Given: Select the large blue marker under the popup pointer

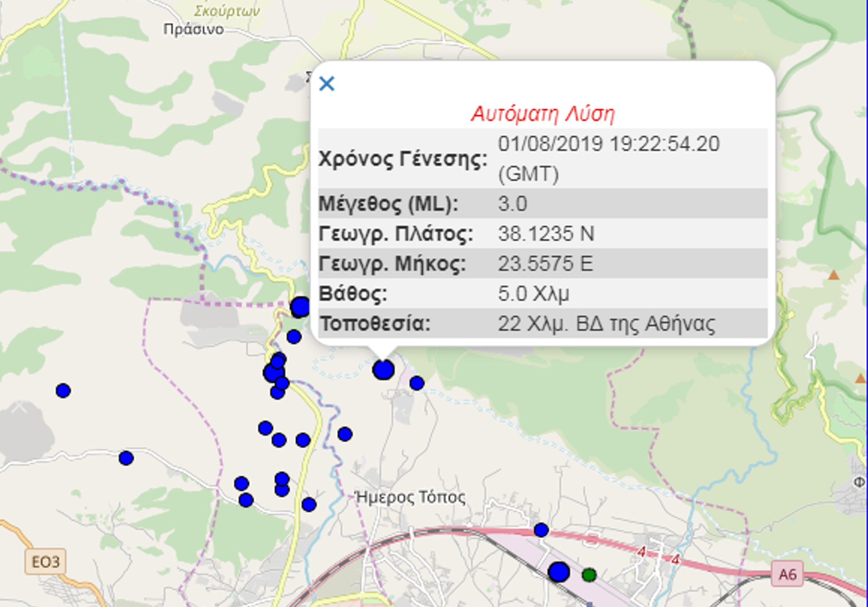Looking at the screenshot, I should pyautogui.click(x=384, y=370).
